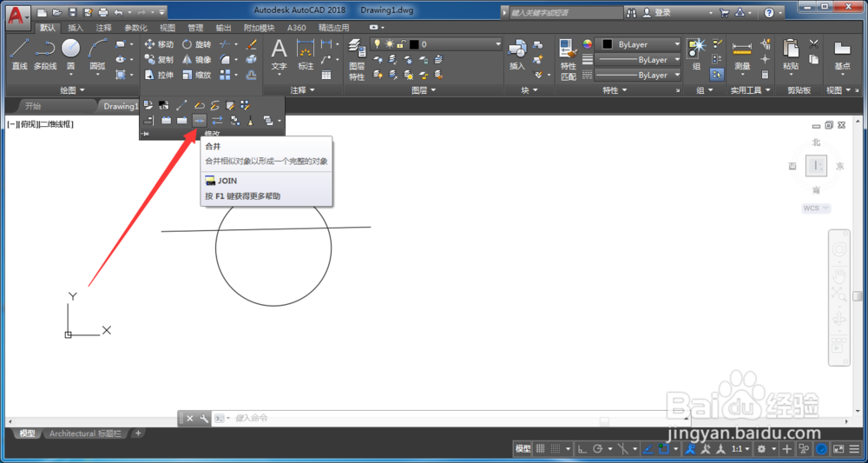Screen dimensions: 868x463
Task: Click the Save icon in quick access toolbar
Action: pyautogui.click(x=73, y=11)
